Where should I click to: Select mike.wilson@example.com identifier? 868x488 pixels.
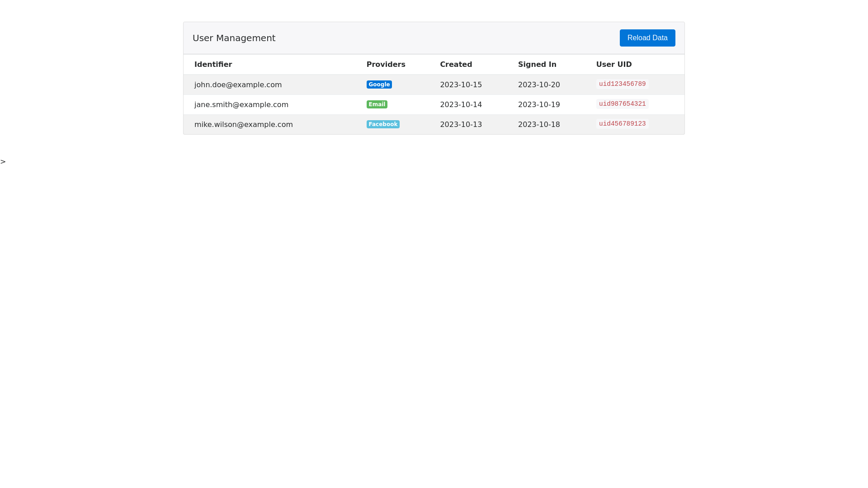tap(243, 125)
